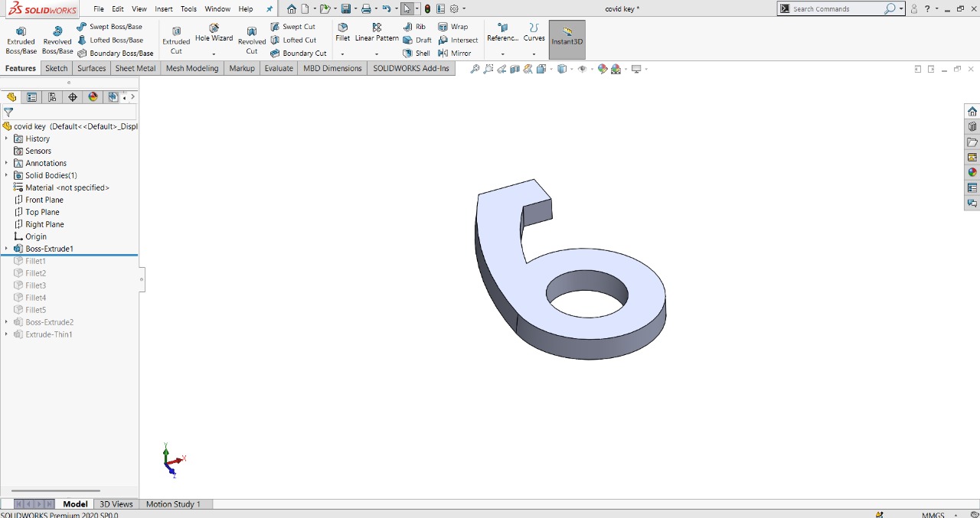Switch to the Sketch tab
980x518 pixels.
coord(56,68)
